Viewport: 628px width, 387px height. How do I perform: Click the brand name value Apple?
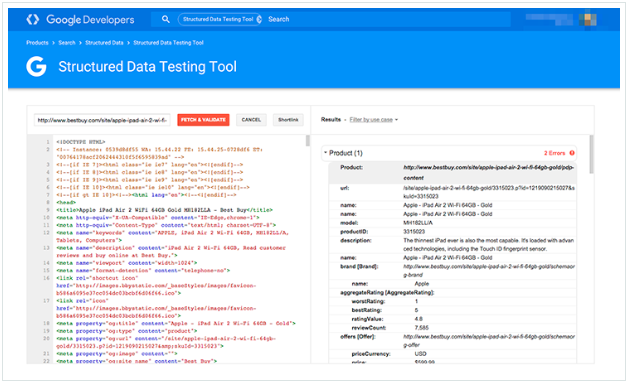point(422,284)
